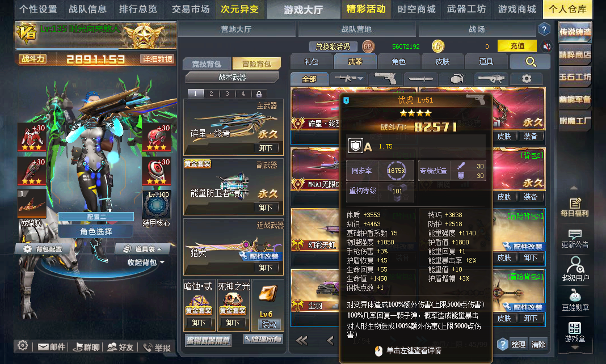The width and height of the screenshot is (606, 364).
Task: Filter weapons by pistol icon
Action: pos(386,79)
